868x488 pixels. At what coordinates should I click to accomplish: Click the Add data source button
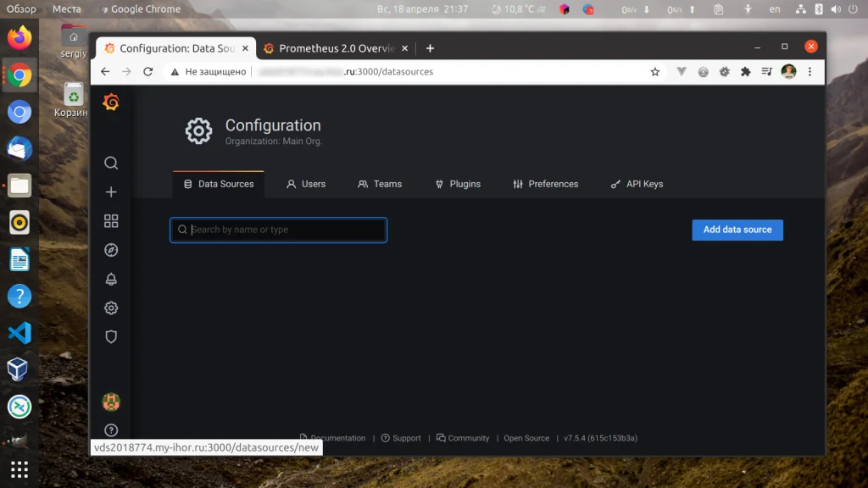737,230
